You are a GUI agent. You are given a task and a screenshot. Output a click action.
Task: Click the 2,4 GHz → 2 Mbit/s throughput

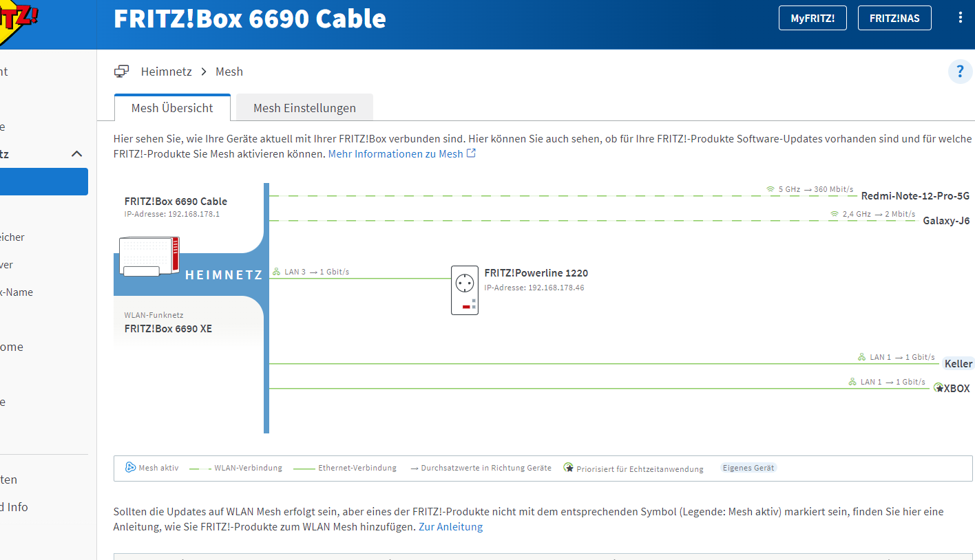879,214
